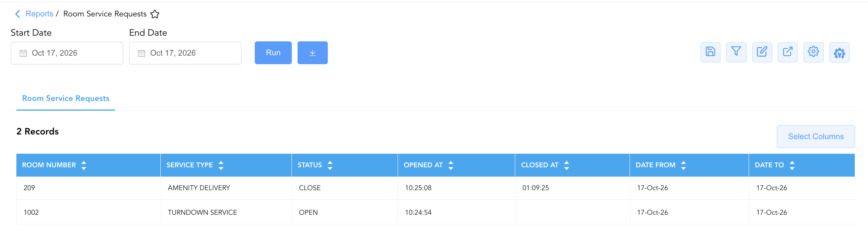
Task: Select the Room Service Requests tab
Action: click(x=66, y=98)
